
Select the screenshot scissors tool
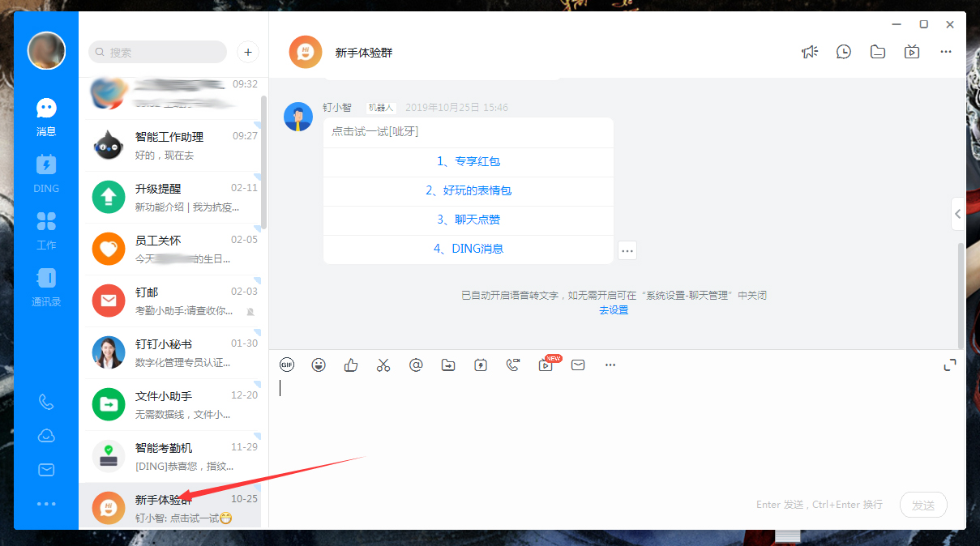383,365
